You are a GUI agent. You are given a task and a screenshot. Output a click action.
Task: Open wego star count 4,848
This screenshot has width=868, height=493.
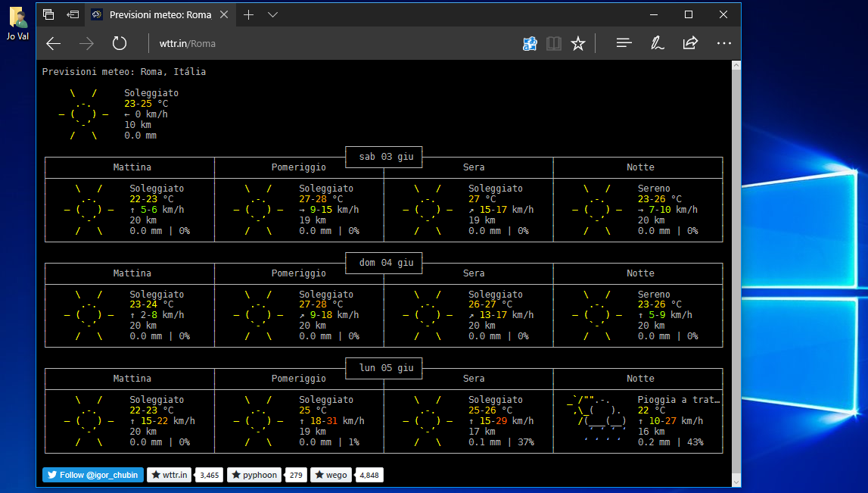369,475
